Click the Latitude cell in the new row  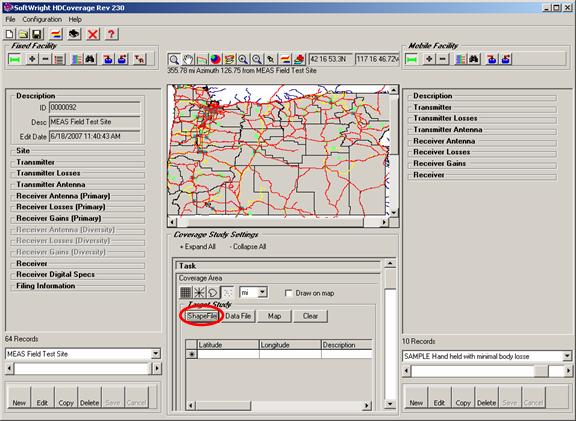coord(228,354)
